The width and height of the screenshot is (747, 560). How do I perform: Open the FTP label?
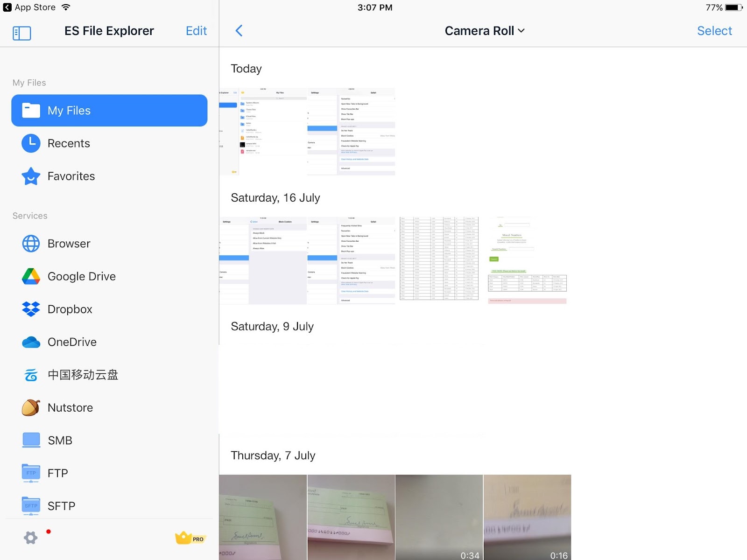coord(58,473)
